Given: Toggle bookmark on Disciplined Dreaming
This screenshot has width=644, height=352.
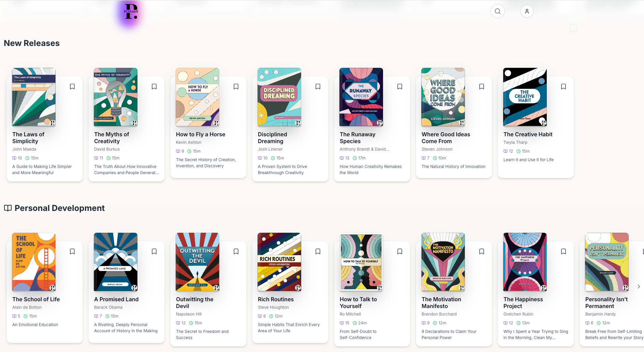Looking at the screenshot, I should click(x=318, y=87).
